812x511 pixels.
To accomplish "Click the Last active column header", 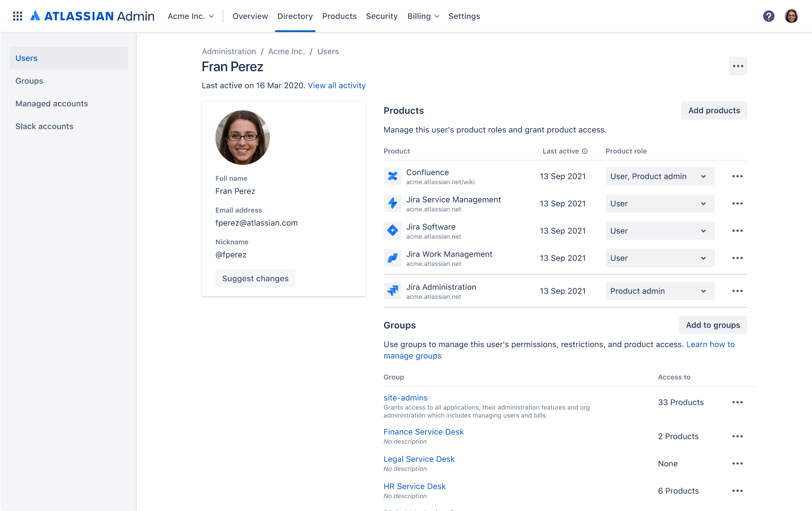I will coord(561,151).
